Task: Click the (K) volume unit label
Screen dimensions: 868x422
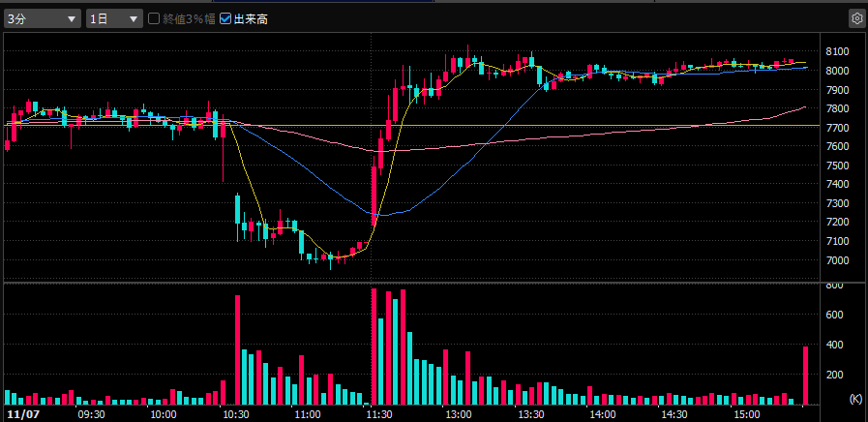Action: pyautogui.click(x=854, y=398)
